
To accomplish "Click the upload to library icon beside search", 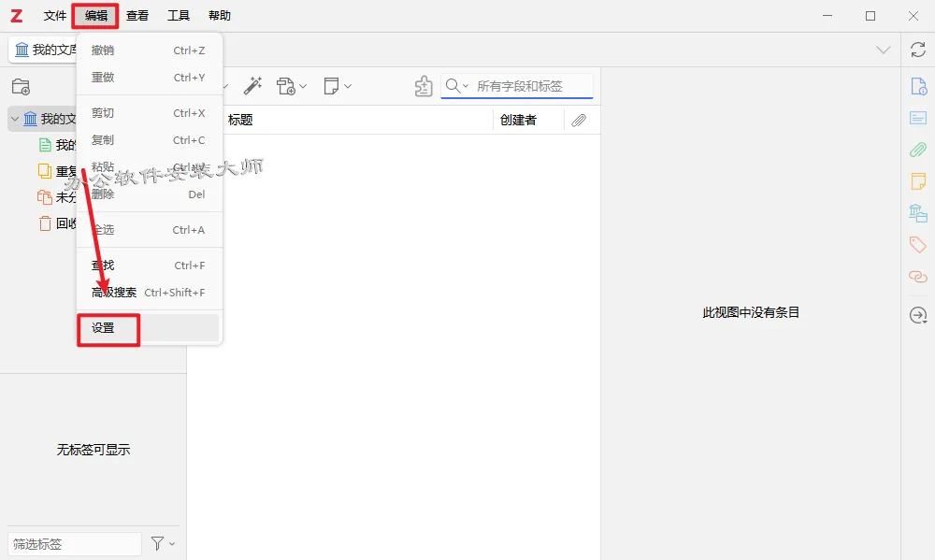I will point(424,86).
